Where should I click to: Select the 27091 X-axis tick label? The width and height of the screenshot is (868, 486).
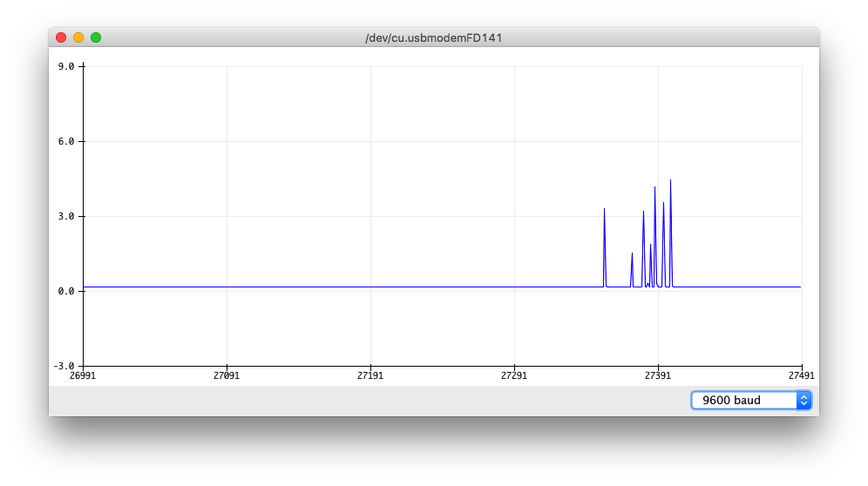227,376
